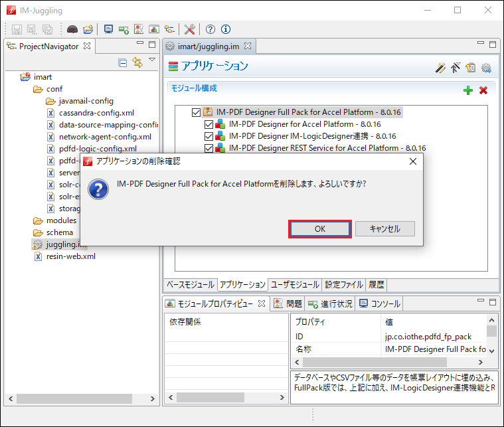Open preferences with the tools icon

(x=190, y=29)
